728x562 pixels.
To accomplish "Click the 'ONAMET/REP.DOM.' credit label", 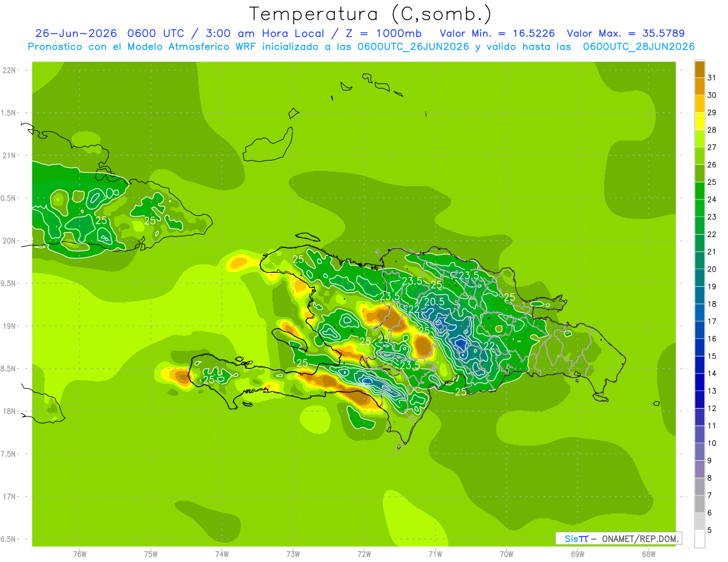I will [640, 538].
